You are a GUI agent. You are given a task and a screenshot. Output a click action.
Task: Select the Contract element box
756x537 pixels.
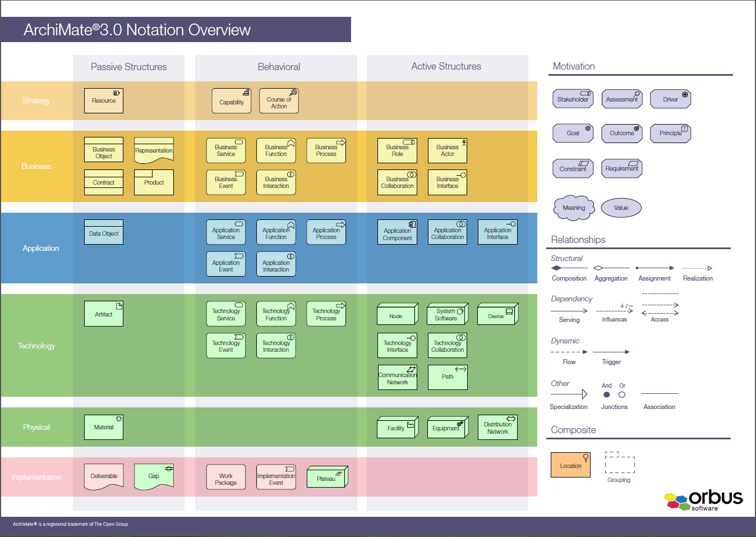tap(104, 182)
